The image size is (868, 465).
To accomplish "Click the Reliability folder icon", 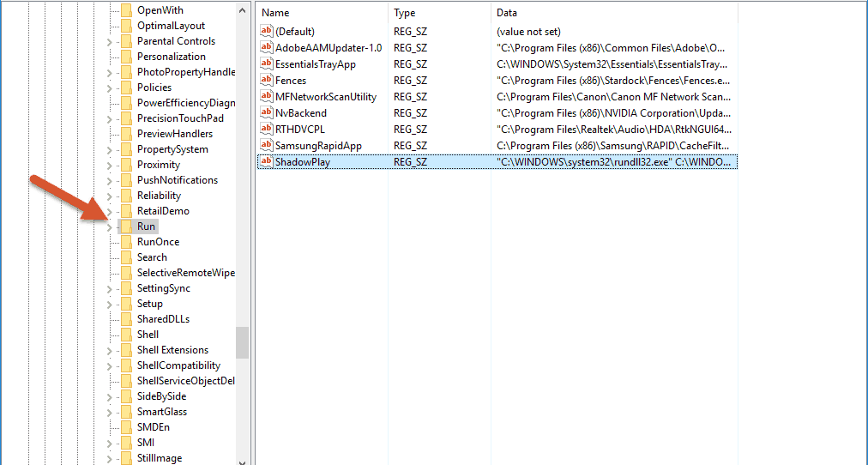I will (126, 196).
